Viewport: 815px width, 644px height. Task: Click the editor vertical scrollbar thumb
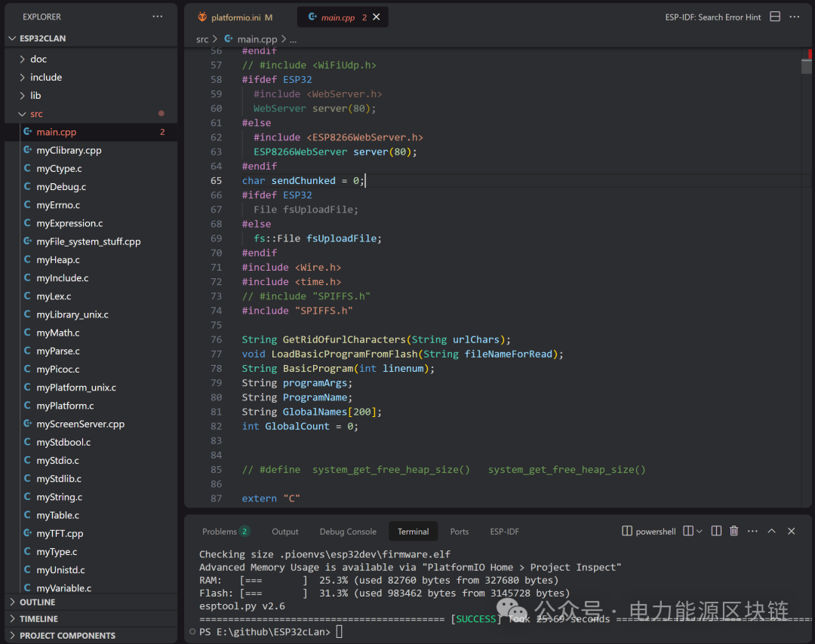[806, 66]
